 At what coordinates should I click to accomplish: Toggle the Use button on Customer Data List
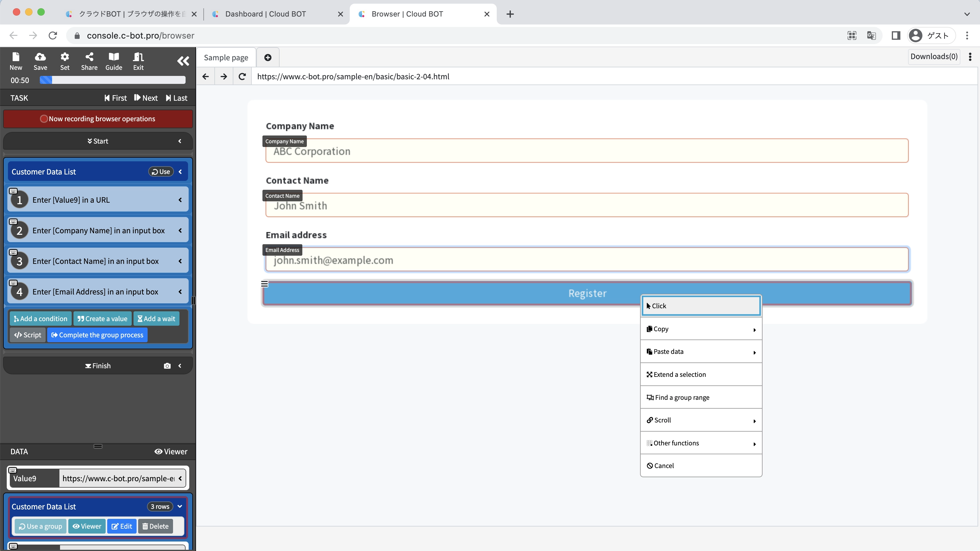click(x=161, y=172)
